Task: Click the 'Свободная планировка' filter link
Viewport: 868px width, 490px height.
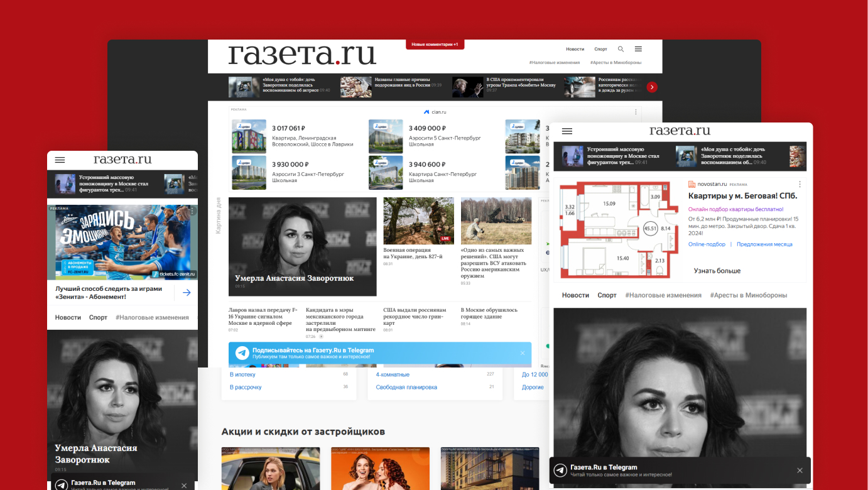Action: (x=406, y=387)
